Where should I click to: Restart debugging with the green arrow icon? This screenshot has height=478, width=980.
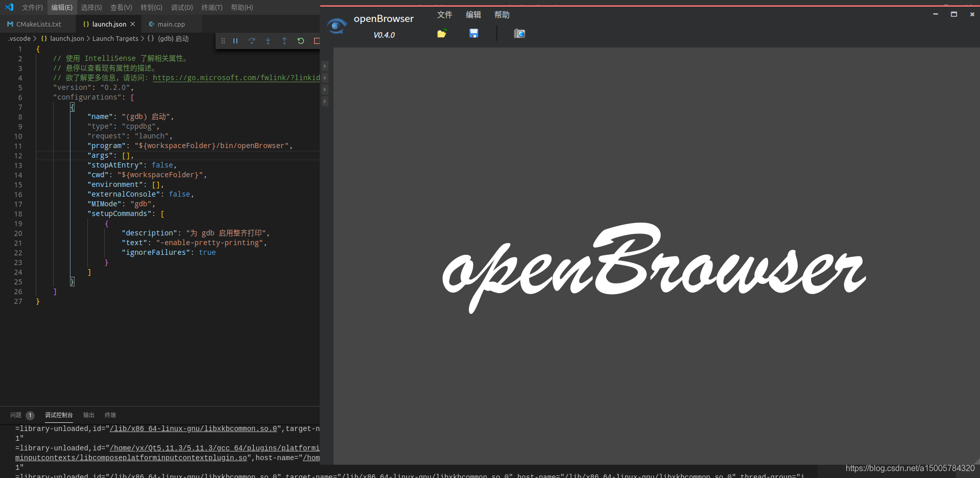[301, 41]
